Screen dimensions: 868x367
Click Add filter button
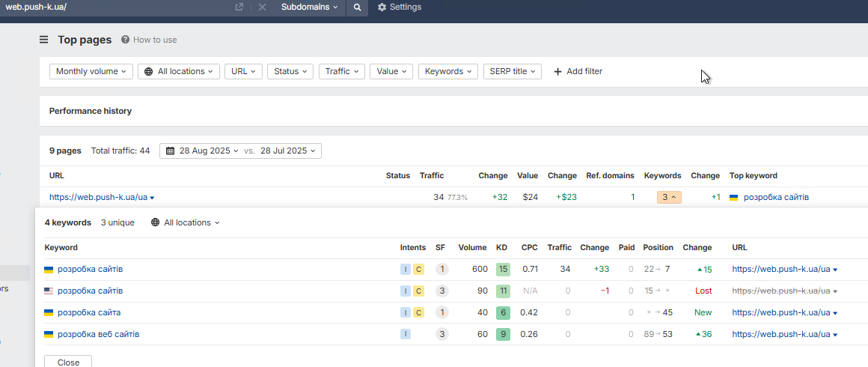click(x=578, y=71)
